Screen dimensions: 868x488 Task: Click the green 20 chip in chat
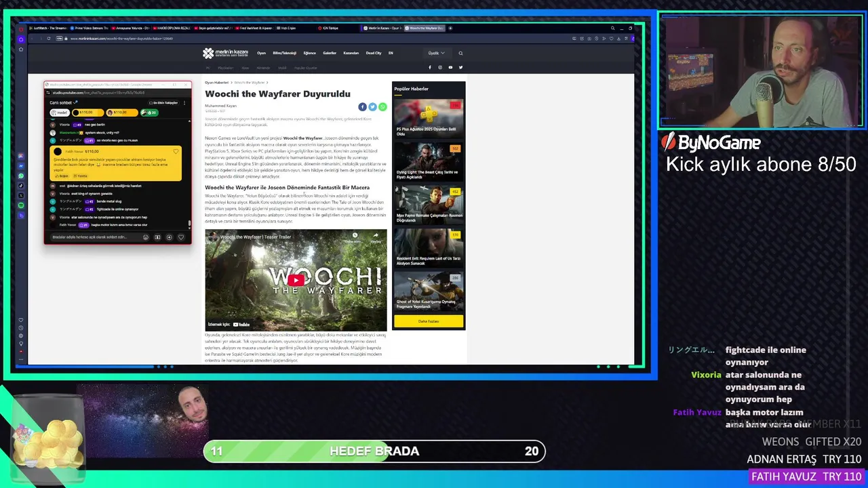click(x=149, y=113)
